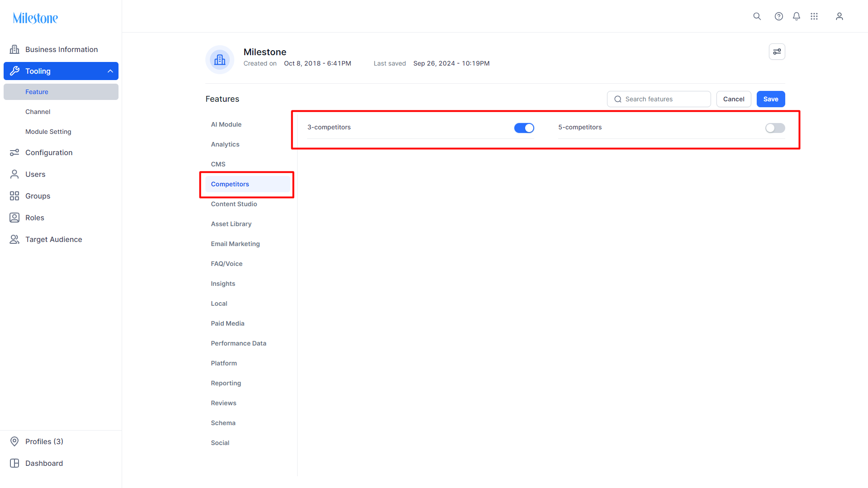Click the Features section heading
This screenshot has width=868, height=488.
[223, 99]
